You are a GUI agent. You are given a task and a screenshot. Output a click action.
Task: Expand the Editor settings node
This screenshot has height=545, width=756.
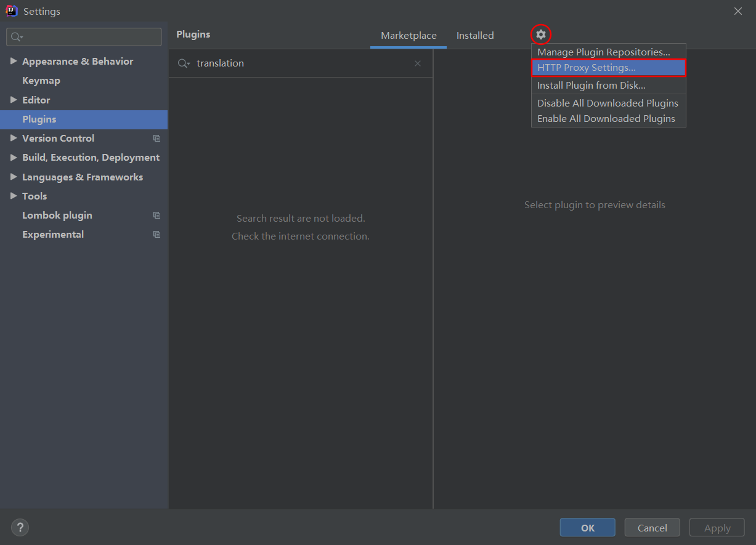pos(14,100)
